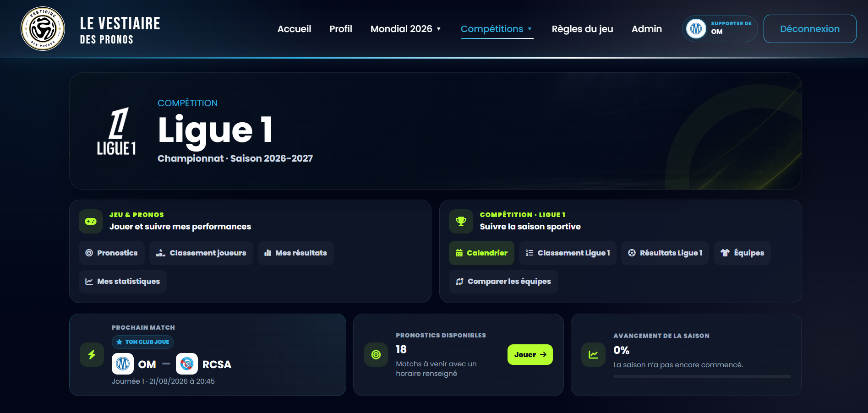Click the Ligue 1 competition logo
868x413 pixels.
pyautogui.click(x=116, y=131)
